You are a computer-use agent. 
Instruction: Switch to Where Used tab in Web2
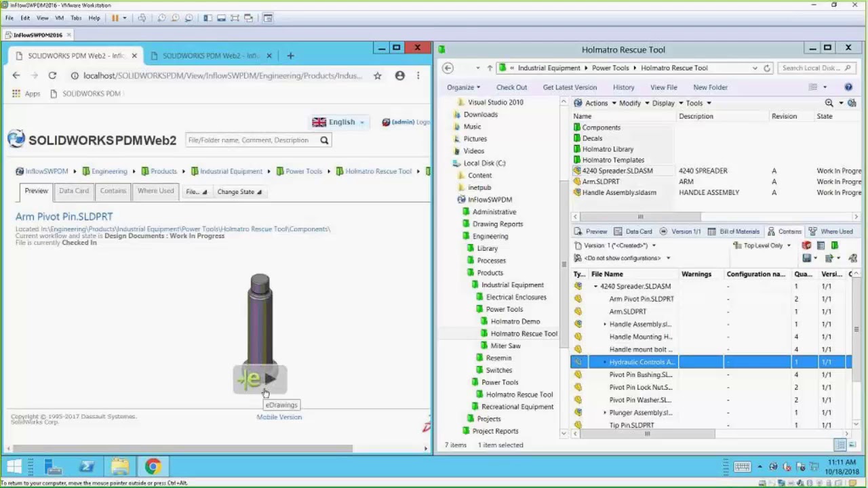(x=155, y=191)
